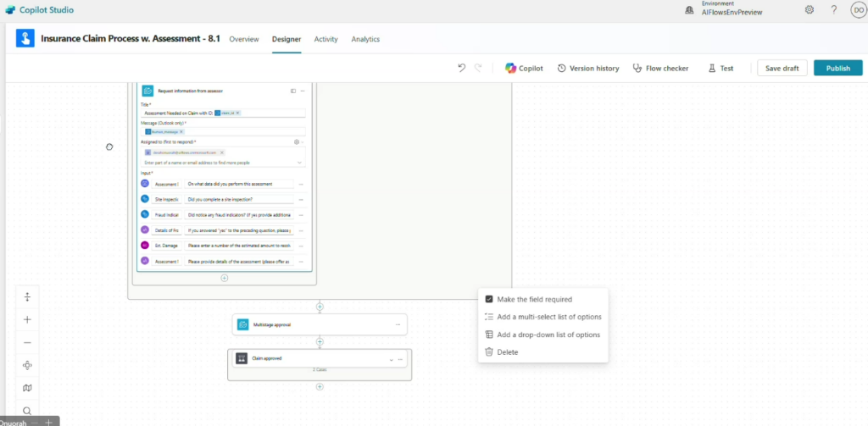Image resolution: width=868 pixels, height=426 pixels.
Task: Open options for 'On what date' input row
Action: coord(301,184)
